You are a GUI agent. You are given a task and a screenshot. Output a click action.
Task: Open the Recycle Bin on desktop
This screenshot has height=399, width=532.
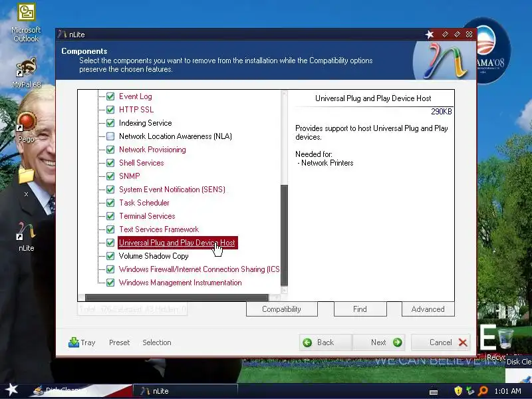click(505, 342)
